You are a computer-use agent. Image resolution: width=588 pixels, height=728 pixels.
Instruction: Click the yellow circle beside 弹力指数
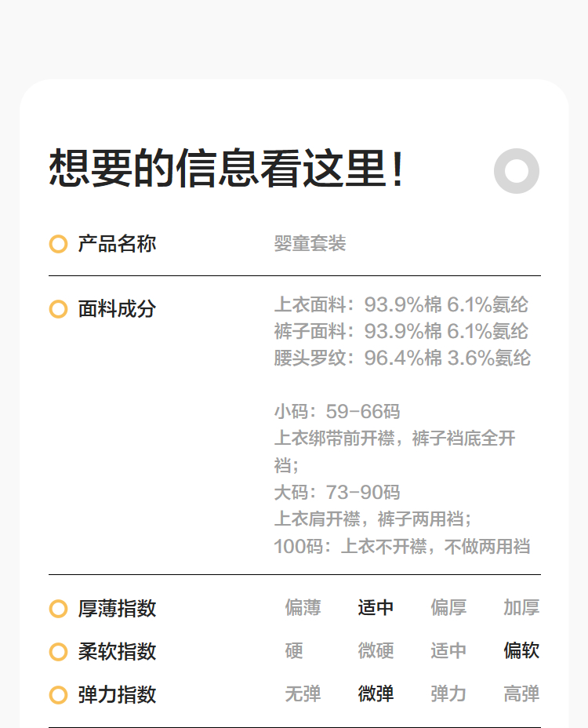(58, 695)
